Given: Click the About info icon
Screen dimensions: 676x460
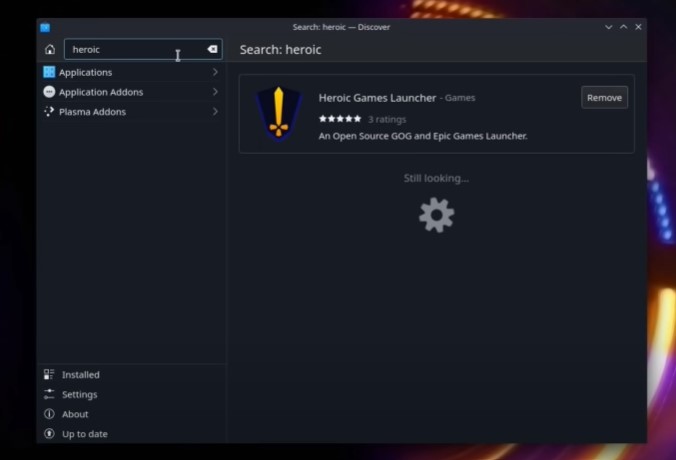Looking at the screenshot, I should pos(49,414).
